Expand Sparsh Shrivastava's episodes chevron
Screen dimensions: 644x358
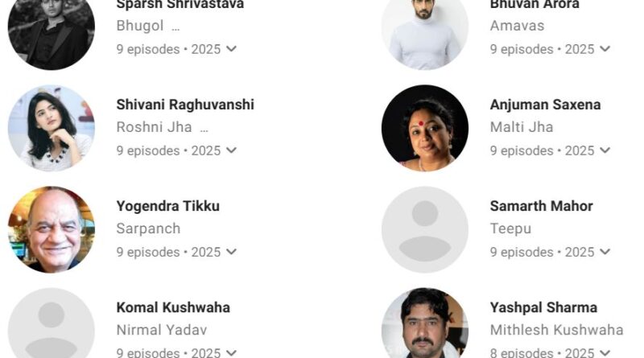[231, 49]
